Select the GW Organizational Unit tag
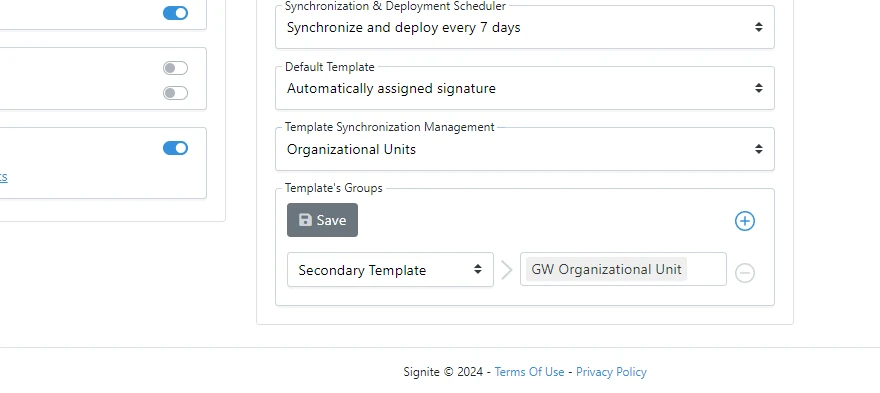 pos(606,269)
